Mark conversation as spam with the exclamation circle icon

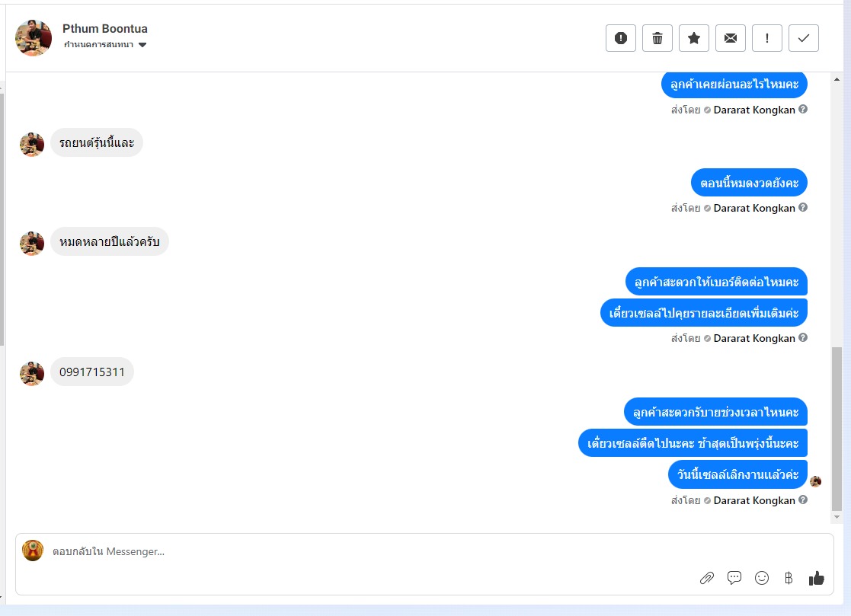[621, 38]
